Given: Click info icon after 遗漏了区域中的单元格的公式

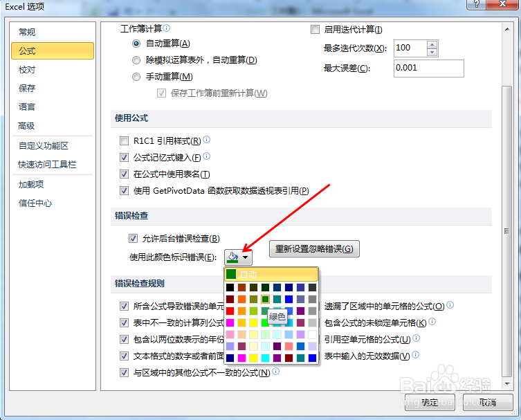Looking at the screenshot, I should click(450, 304).
